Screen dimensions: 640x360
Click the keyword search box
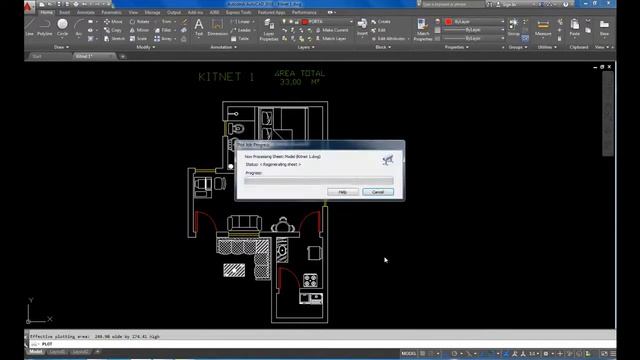point(452,4)
